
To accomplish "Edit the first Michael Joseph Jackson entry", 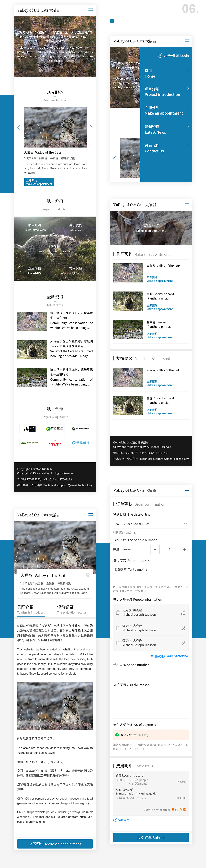I will click(x=183, y=613).
